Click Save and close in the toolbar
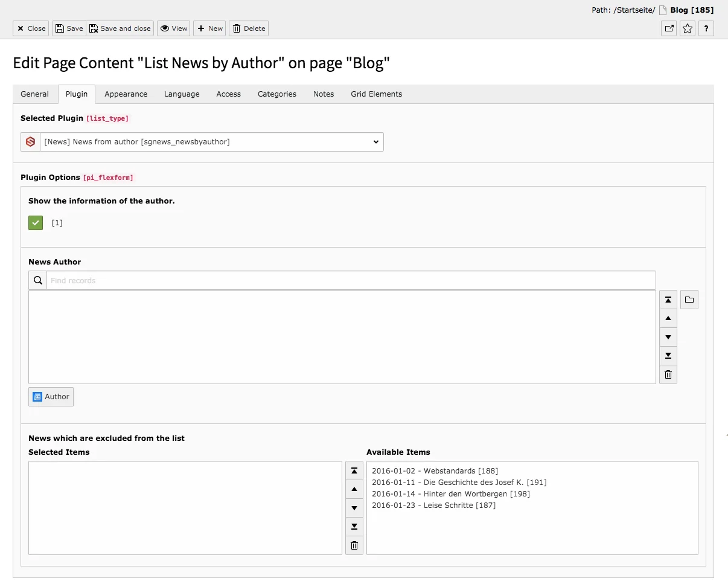 (120, 28)
